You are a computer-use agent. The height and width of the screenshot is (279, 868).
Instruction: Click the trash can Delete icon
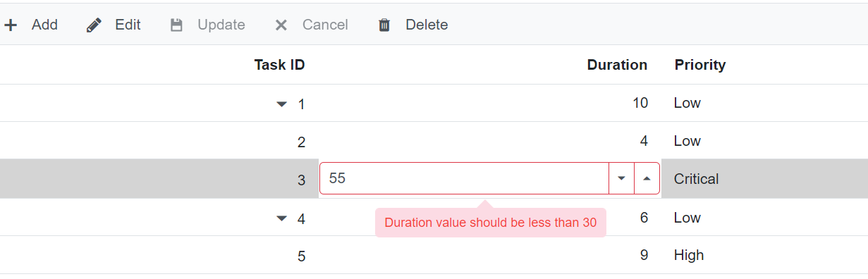click(384, 25)
